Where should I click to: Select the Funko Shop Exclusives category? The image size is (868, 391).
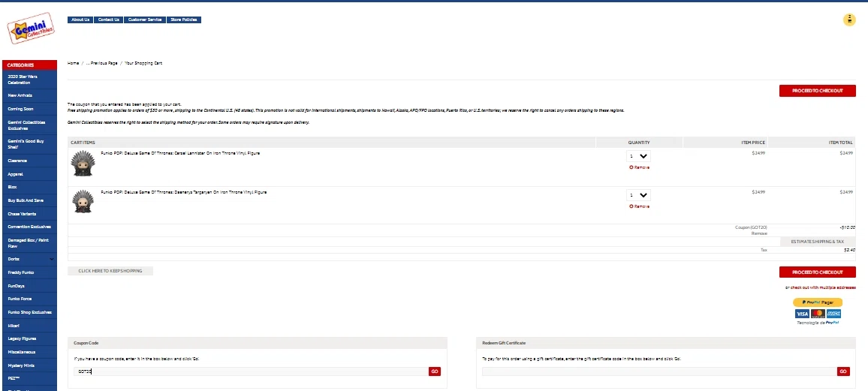click(29, 312)
